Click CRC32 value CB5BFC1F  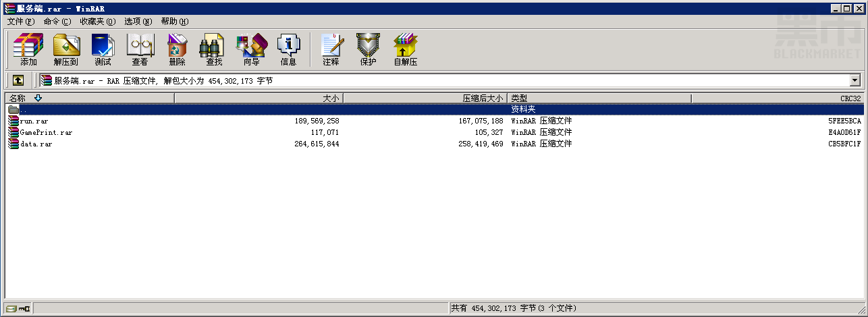point(844,144)
